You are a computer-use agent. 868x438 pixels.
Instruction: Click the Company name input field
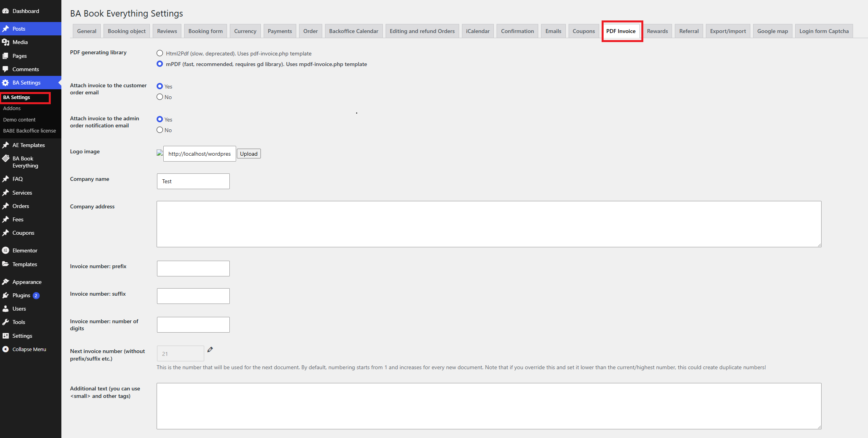(x=193, y=181)
